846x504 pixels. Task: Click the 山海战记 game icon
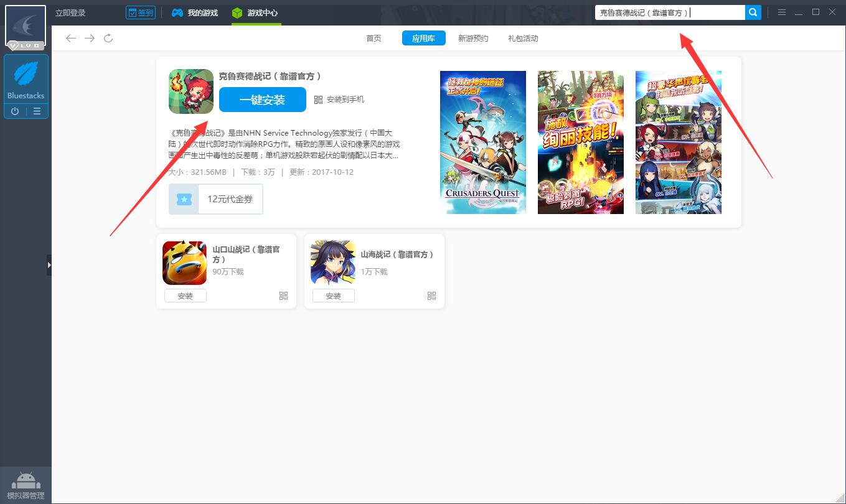(333, 263)
